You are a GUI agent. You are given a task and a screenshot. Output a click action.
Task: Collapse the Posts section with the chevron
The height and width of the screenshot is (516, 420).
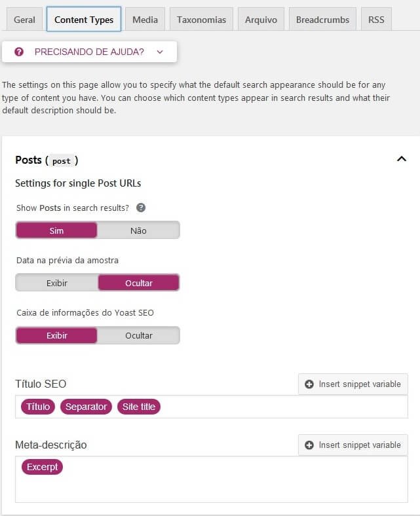click(402, 159)
